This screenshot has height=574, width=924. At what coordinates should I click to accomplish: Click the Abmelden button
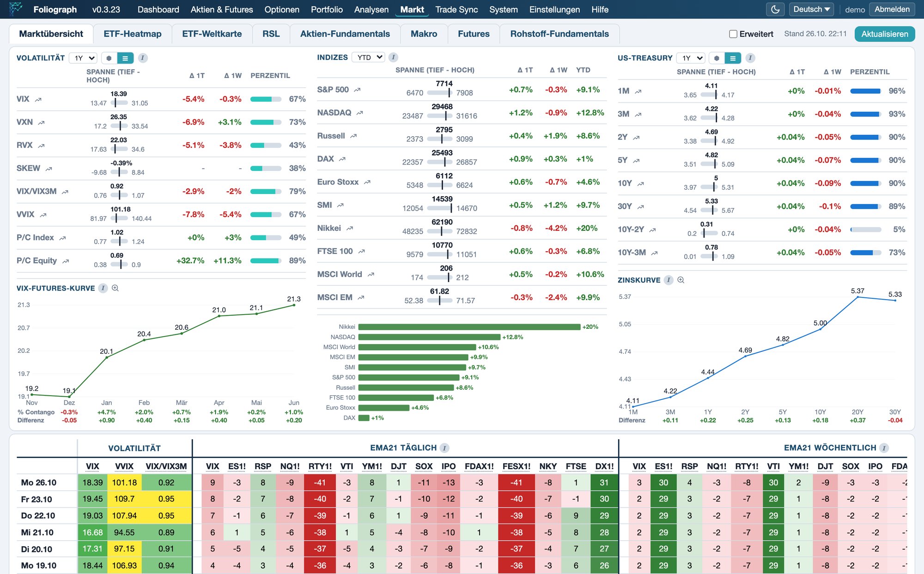892,9
